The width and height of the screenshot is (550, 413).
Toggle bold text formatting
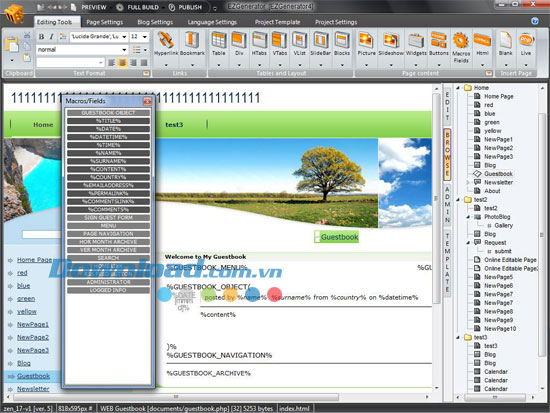41,36
